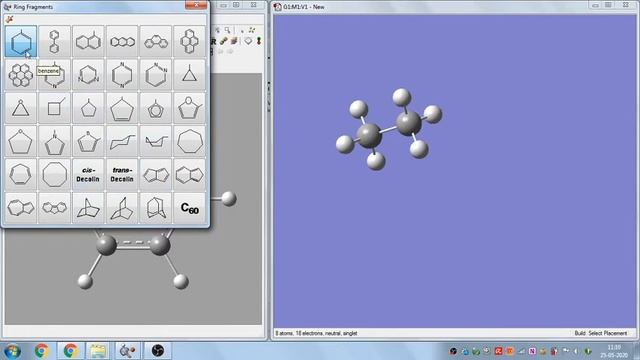Click right carbon in the gray preview window
The width and height of the screenshot is (640, 360).
click(160, 245)
